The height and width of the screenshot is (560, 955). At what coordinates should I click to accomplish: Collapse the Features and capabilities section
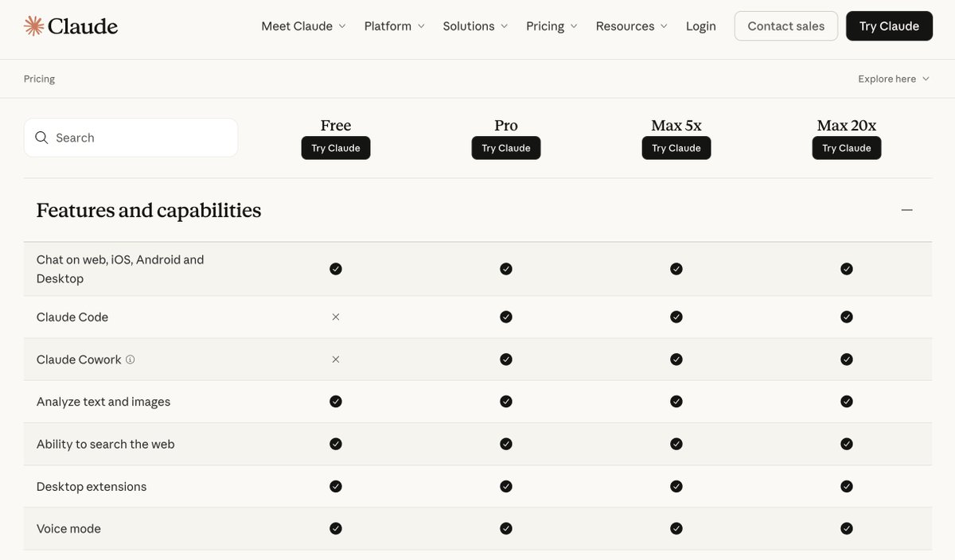click(x=906, y=210)
